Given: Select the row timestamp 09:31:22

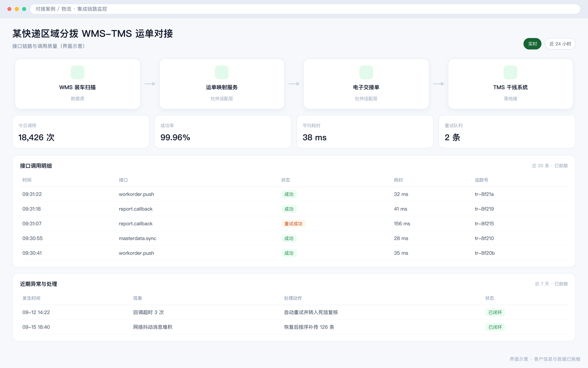Looking at the screenshot, I should click(32, 194).
